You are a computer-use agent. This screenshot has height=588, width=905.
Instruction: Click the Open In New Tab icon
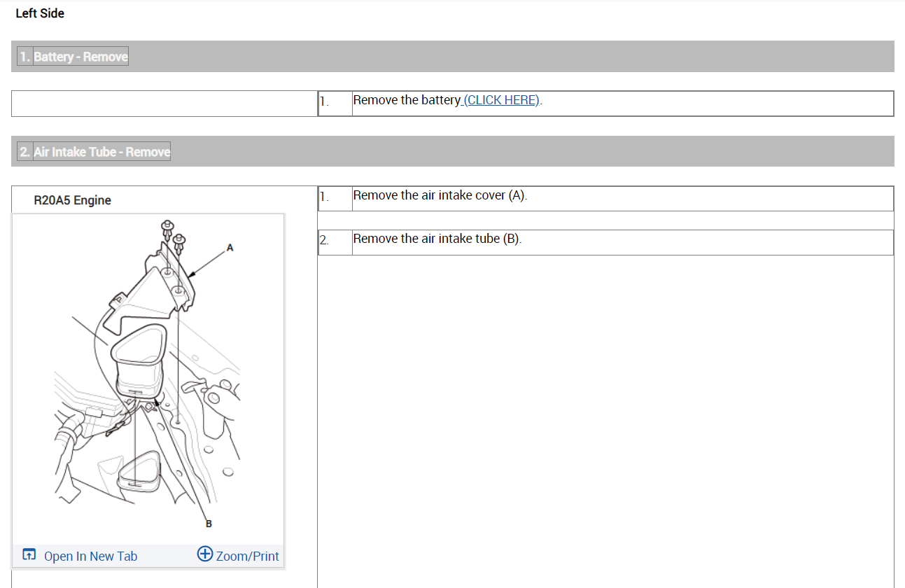pyautogui.click(x=29, y=555)
